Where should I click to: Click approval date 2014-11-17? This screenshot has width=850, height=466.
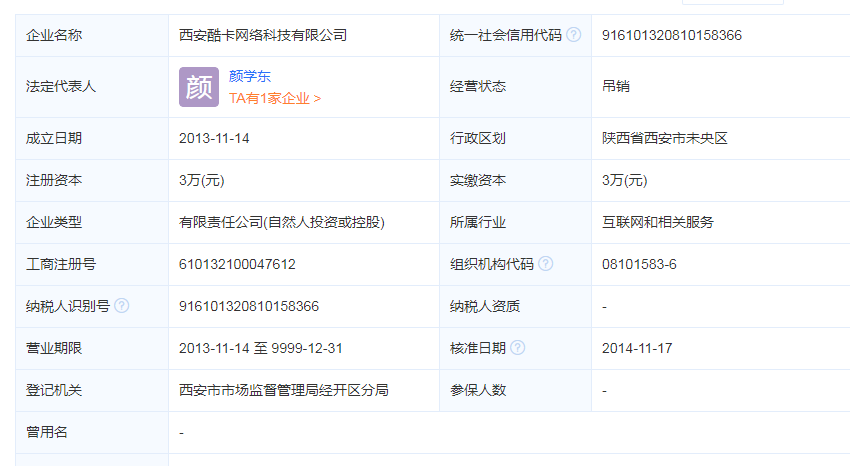click(x=637, y=348)
